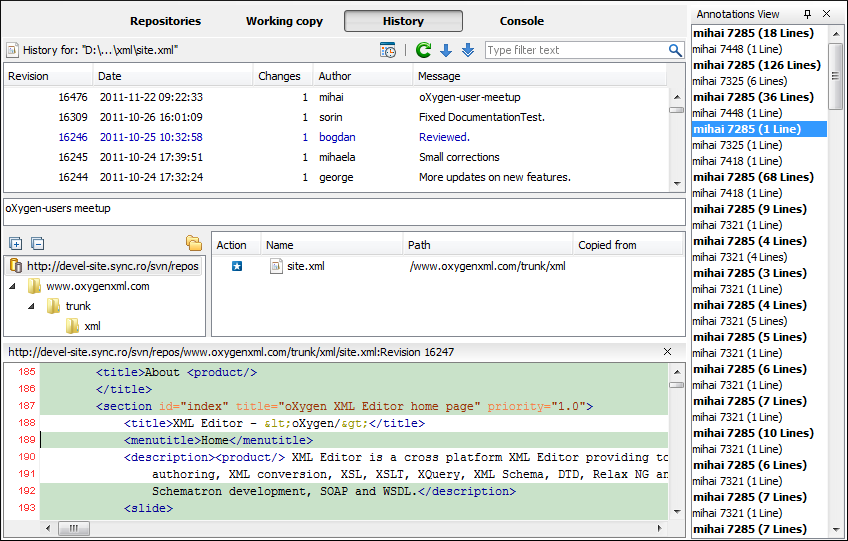Refresh the history with green arrow icon
The image size is (848, 541).
click(424, 50)
